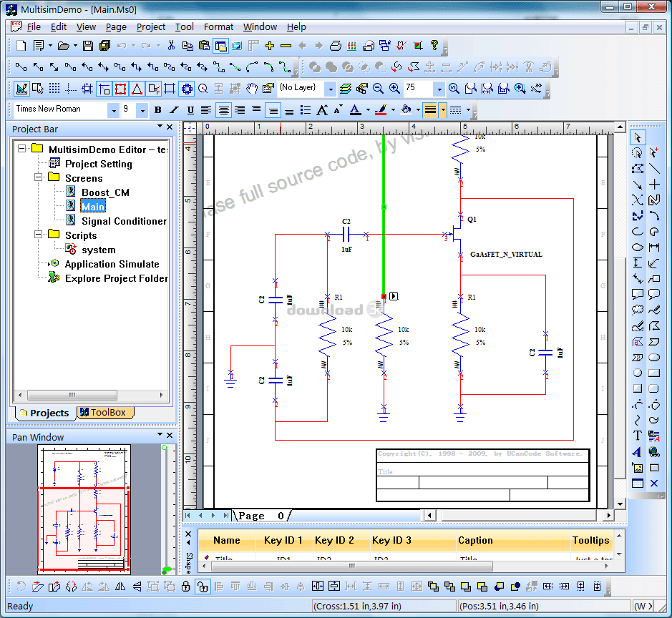Image resolution: width=672 pixels, height=618 pixels.
Task: Open the Edit menu
Action: 59,27
